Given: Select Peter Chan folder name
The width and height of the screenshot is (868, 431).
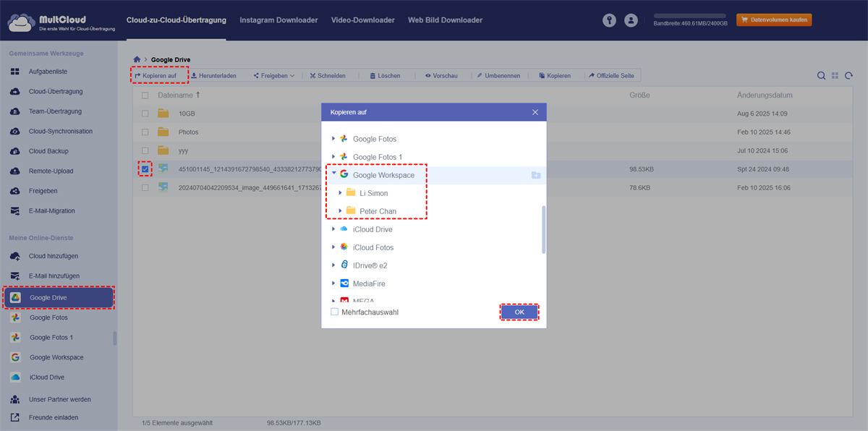Looking at the screenshot, I should [378, 211].
